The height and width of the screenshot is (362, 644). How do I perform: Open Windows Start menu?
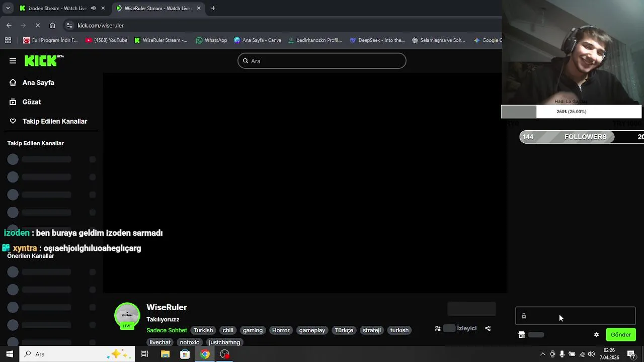pyautogui.click(x=10, y=354)
